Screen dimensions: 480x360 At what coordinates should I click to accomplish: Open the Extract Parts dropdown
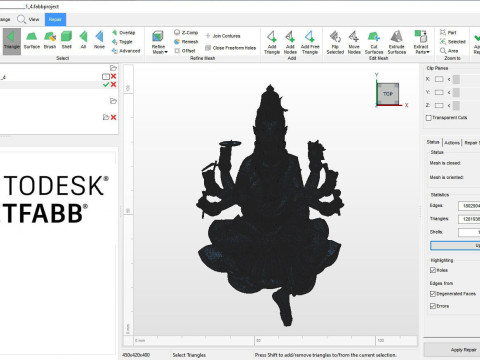(422, 42)
